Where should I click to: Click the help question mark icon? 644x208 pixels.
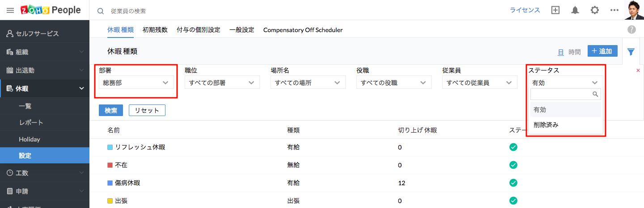631,29
